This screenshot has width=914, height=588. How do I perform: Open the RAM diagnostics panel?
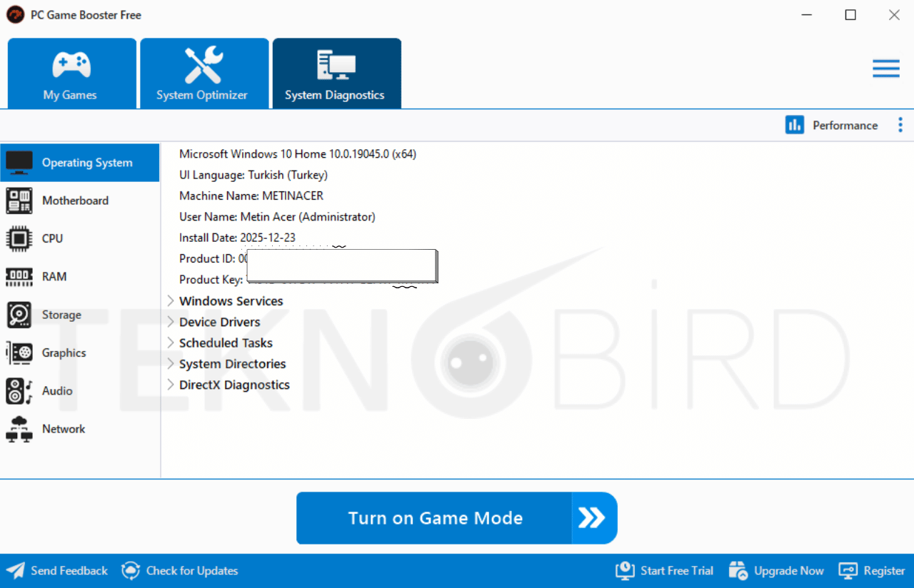click(54, 277)
